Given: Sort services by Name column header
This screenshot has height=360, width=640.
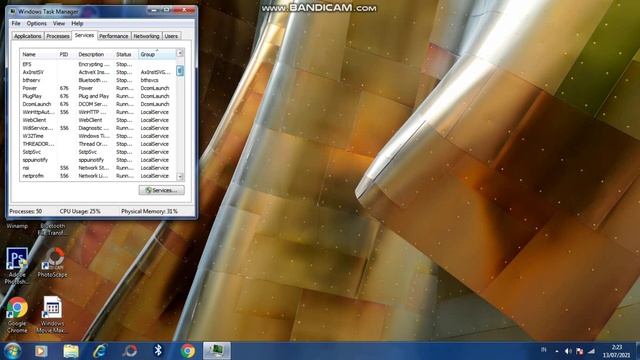Looking at the screenshot, I should (38, 54).
